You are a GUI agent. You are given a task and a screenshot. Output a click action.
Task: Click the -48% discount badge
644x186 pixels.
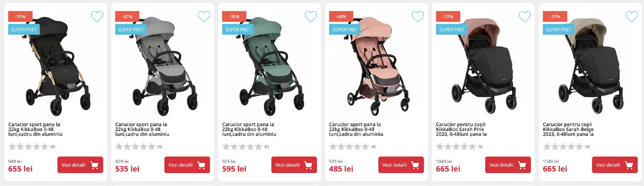[341, 16]
